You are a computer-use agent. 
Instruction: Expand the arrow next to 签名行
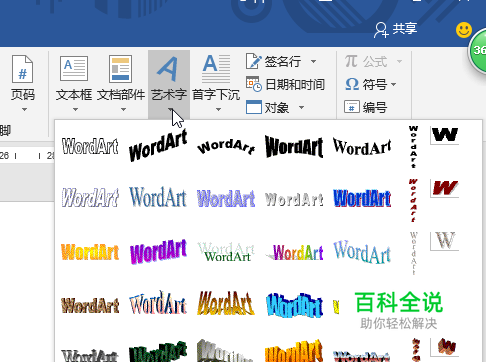(x=313, y=62)
